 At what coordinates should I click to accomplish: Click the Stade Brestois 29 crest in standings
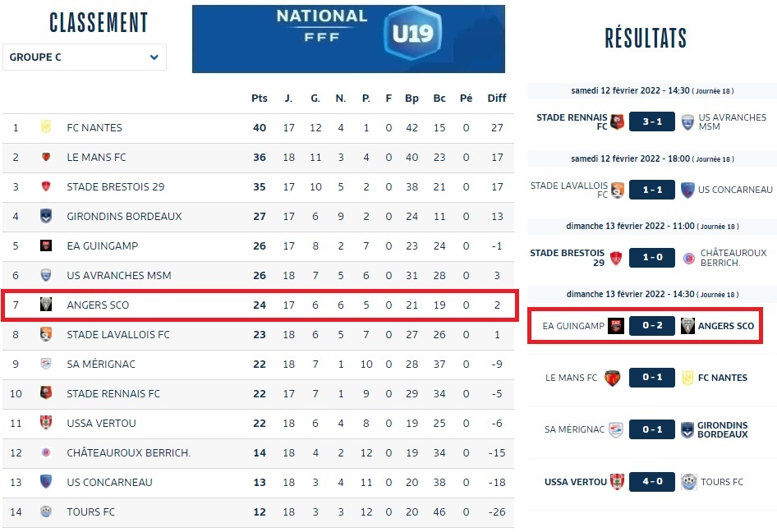pos(46,186)
